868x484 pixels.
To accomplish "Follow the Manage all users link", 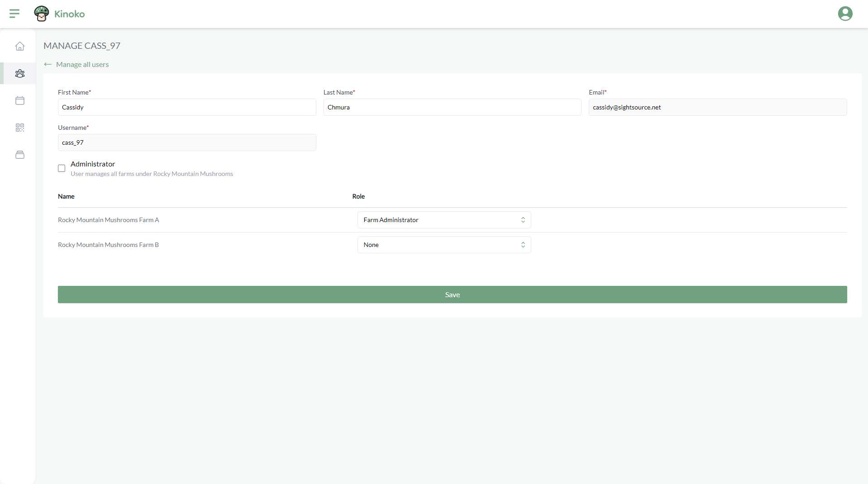I will tap(82, 64).
